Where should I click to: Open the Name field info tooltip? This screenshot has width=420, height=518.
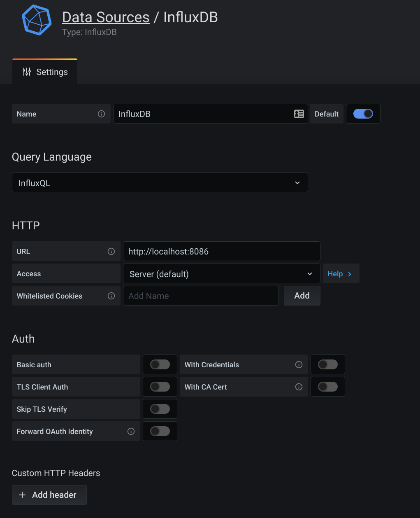click(x=101, y=114)
